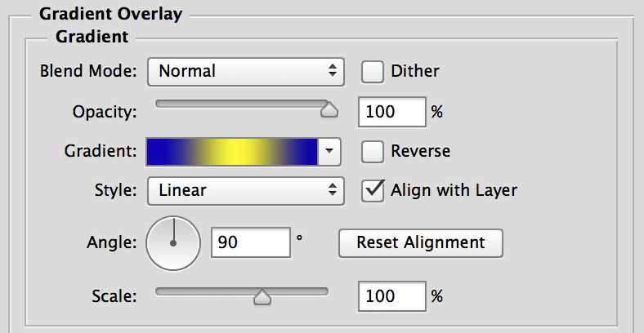Open the blue-yellow gradient preview editor
The height and width of the screenshot is (333, 644).
point(232,152)
